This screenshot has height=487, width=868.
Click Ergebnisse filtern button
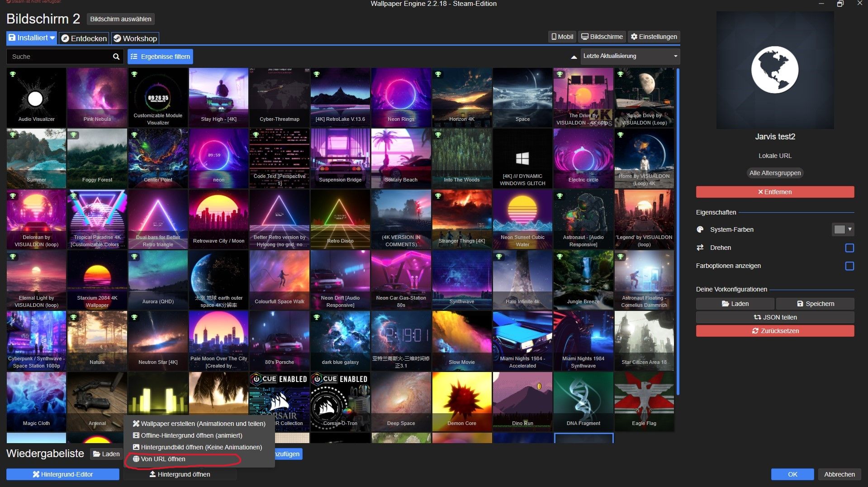pos(160,57)
